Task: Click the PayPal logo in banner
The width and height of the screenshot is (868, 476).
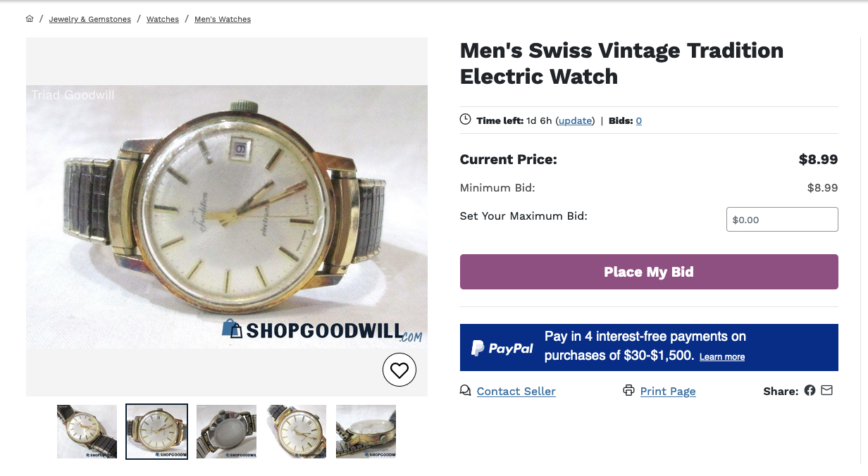Action: click(x=502, y=347)
